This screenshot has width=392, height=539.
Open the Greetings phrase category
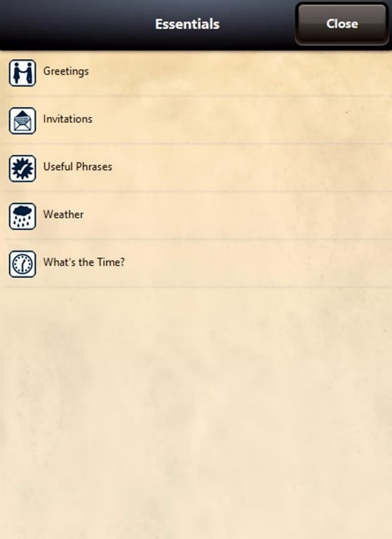(x=66, y=71)
